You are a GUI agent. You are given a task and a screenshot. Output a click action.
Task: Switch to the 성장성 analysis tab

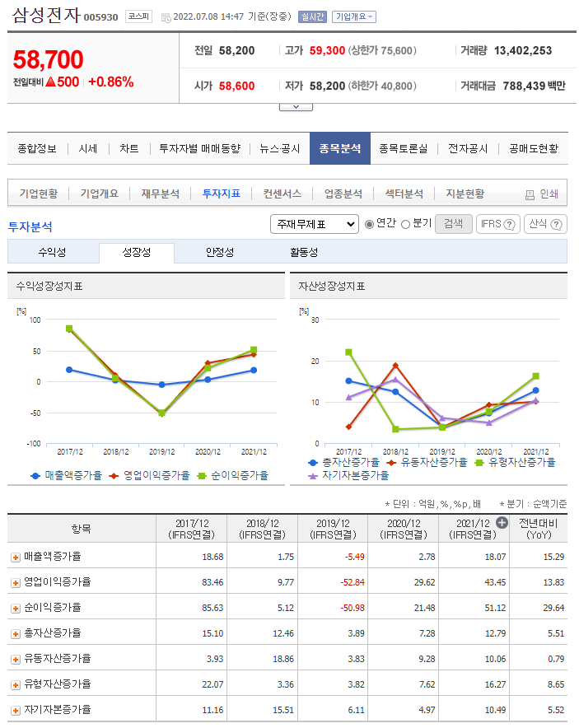(x=137, y=253)
